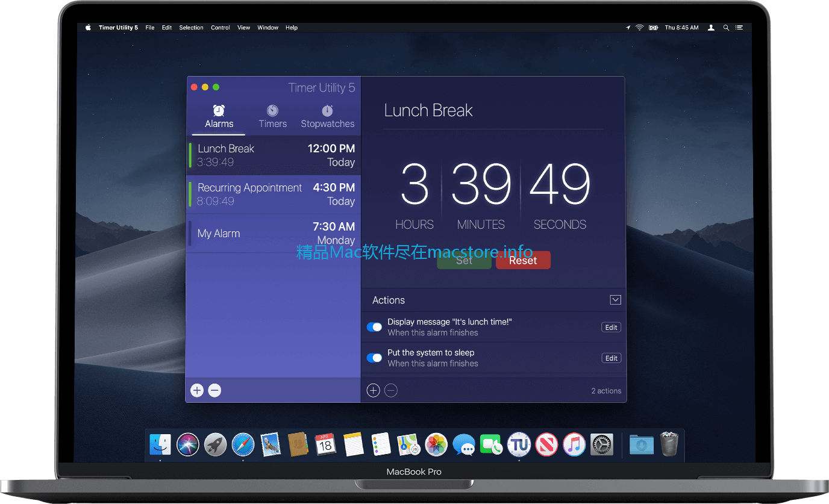Viewport: 829px width, 504px height.
Task: Open the Trash in the Dock
Action: (x=669, y=444)
